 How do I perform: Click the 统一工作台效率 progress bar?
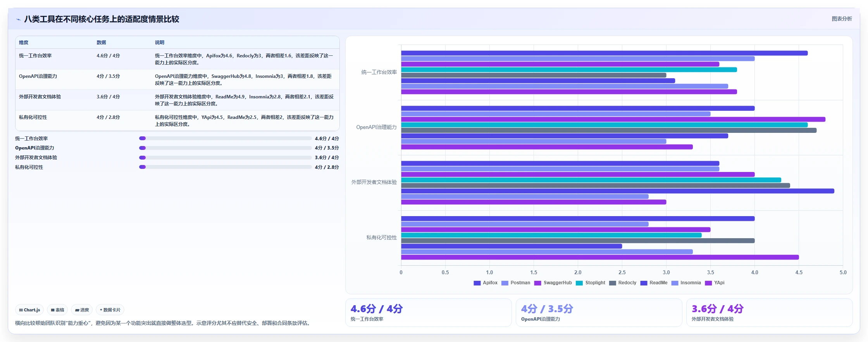click(226, 138)
